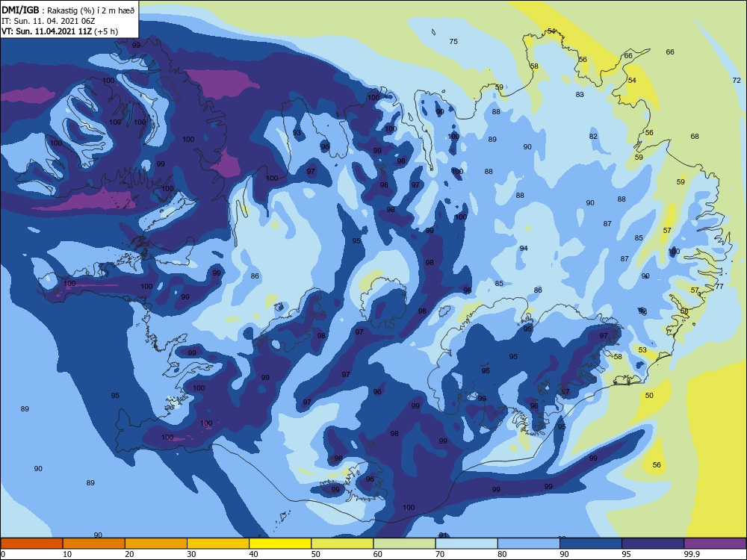Click the humidity value '72' on the map
Viewport: 747px width, 560px height.
coord(737,81)
